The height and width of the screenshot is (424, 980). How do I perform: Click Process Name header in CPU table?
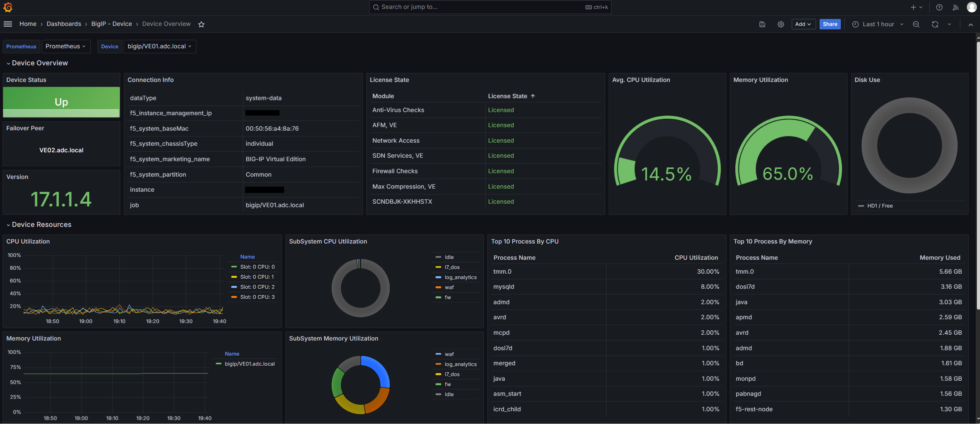(x=514, y=258)
